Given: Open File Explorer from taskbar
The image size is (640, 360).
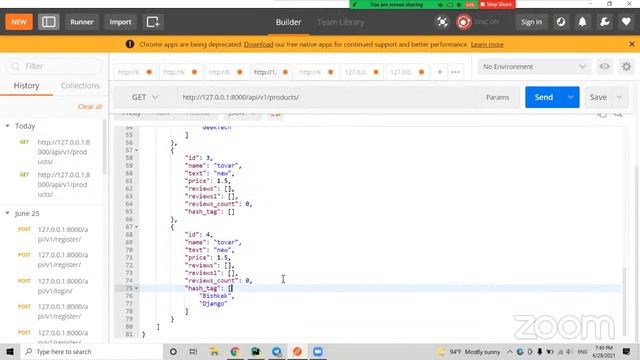Looking at the screenshot, I should 214,351.
